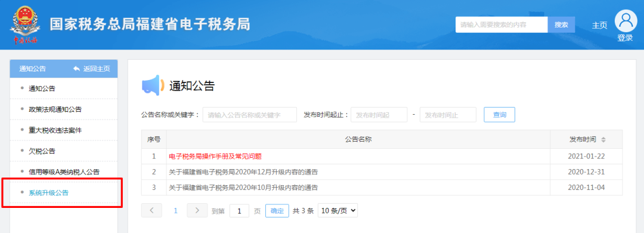644x233 pixels.
Task: Open 信用等级A类纳税人公告 sidebar item
Action: tap(64, 171)
